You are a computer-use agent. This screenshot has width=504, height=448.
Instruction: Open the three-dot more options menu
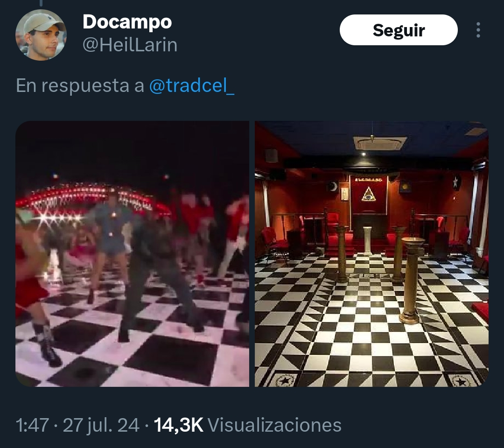click(478, 30)
